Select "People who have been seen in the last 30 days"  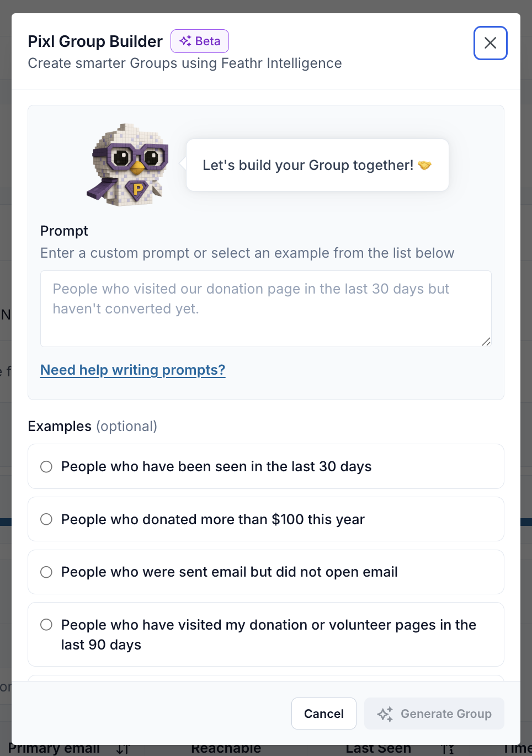pos(47,467)
